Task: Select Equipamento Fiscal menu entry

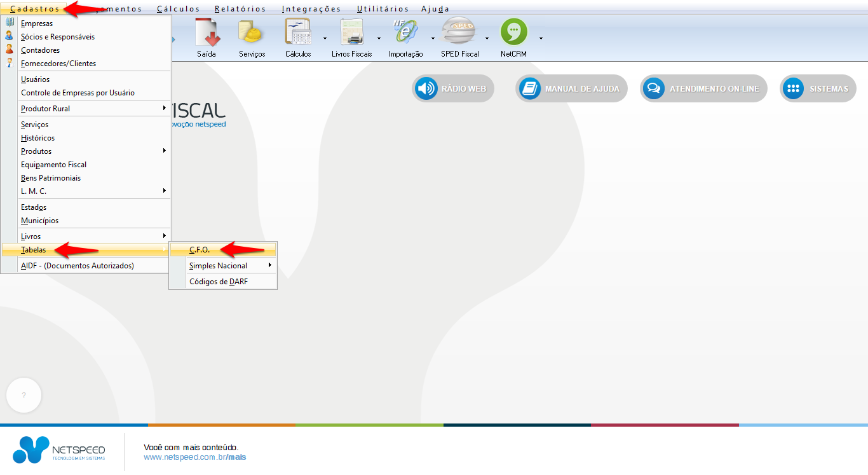Action: click(86, 164)
